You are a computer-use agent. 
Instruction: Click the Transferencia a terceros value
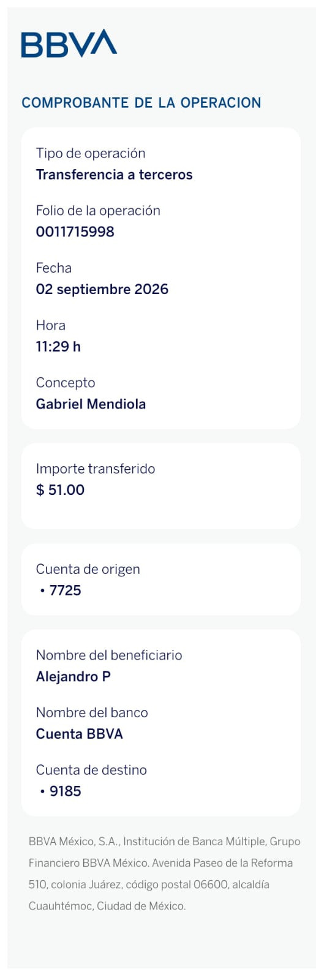114,175
